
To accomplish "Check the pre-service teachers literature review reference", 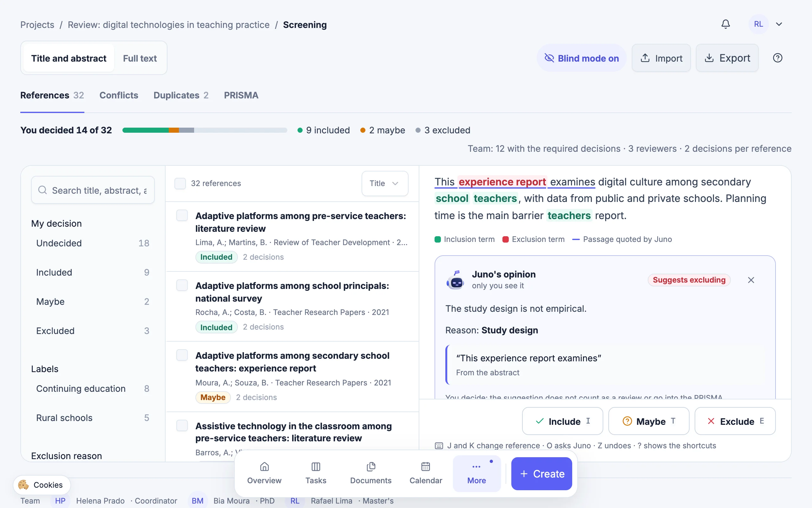I will point(182,215).
